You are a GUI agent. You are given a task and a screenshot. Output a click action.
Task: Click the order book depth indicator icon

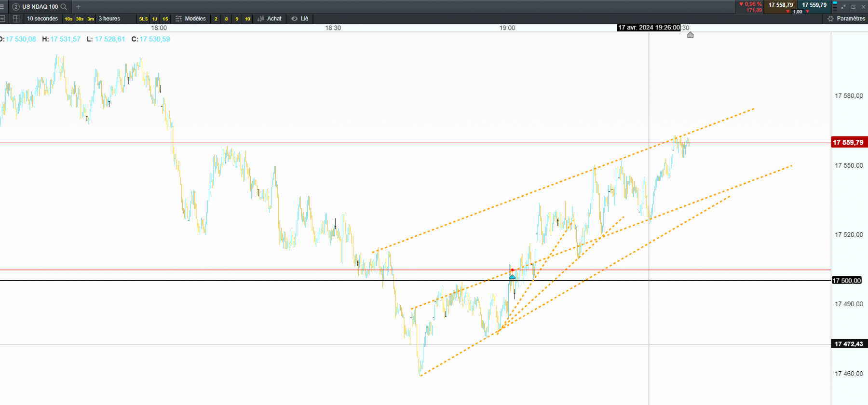835,7
